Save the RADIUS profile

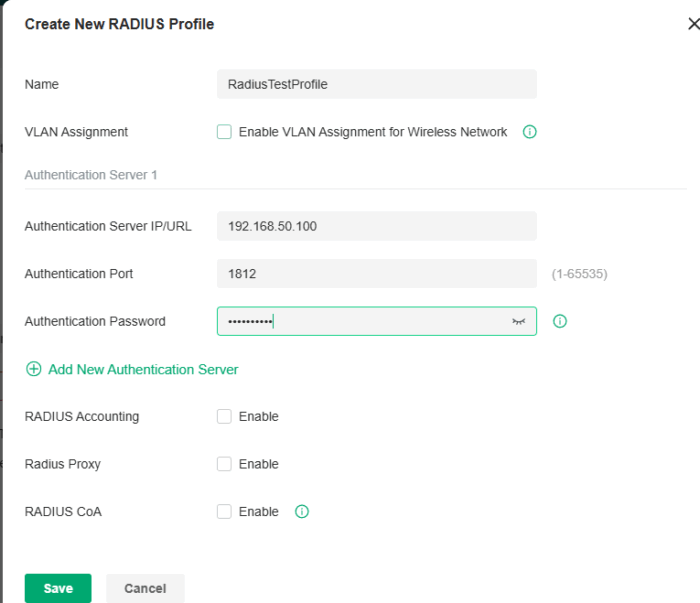58,588
